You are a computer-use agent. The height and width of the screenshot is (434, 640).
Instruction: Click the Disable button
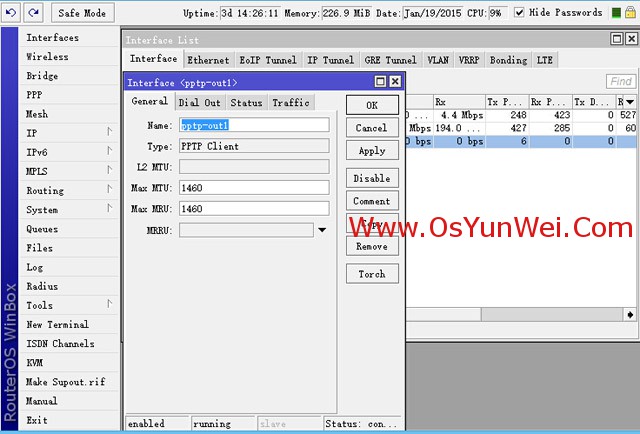pos(371,178)
